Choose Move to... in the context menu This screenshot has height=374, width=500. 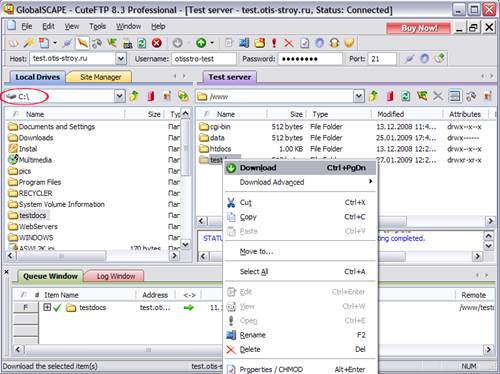coord(300,251)
